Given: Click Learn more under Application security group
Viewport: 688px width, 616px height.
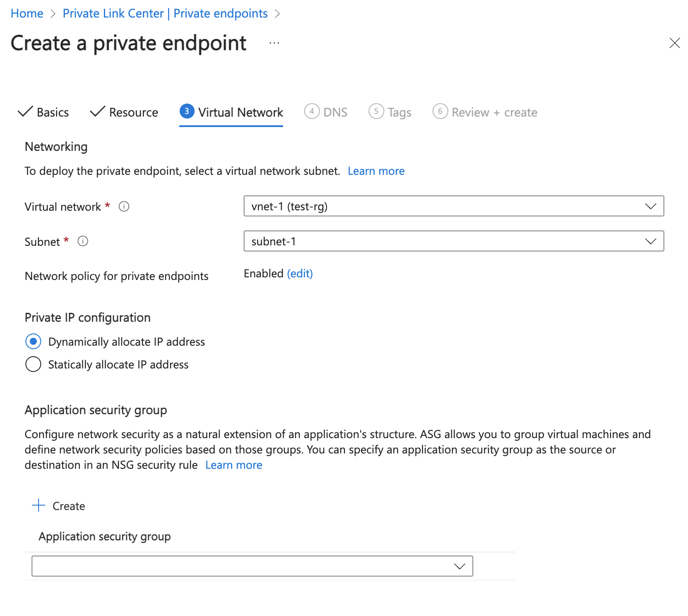Looking at the screenshot, I should pos(233,465).
